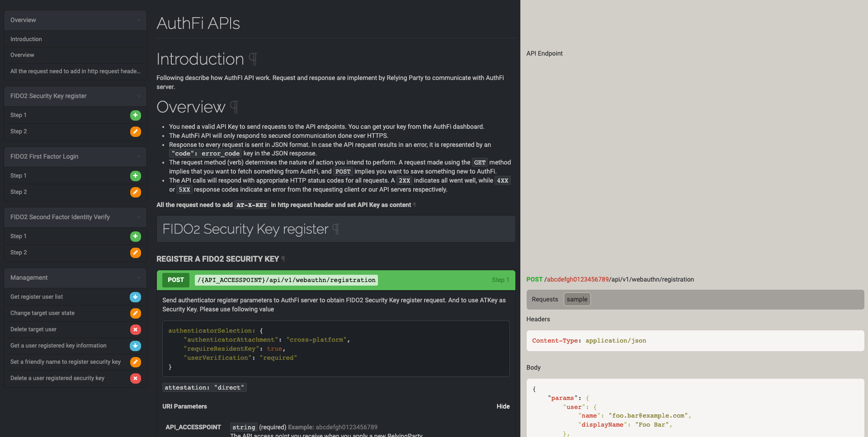Image resolution: width=868 pixels, height=437 pixels.
Task: Click paragraph anchor next to FIDO2 Security Key register heading
Action: click(x=335, y=229)
